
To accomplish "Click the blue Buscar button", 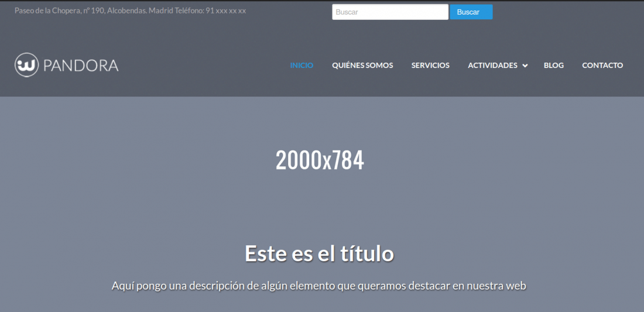I will coord(471,12).
